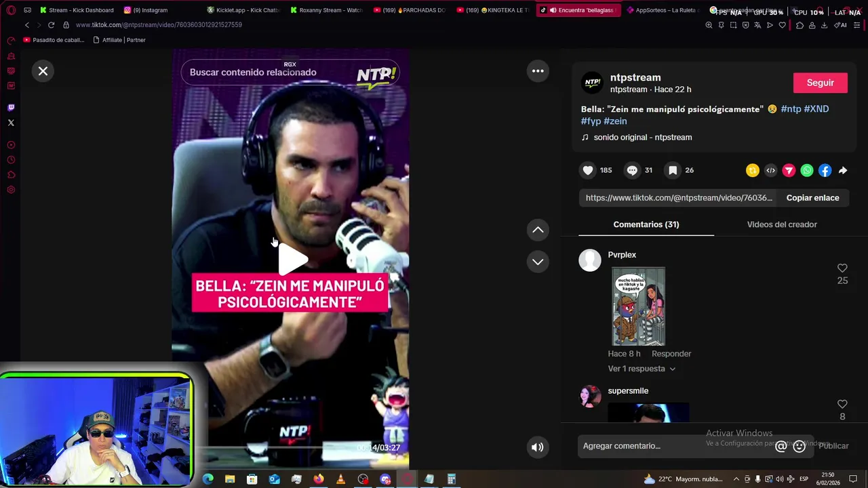Image resolution: width=868 pixels, height=488 pixels.
Task: Open browser downloads icon
Action: coord(824,25)
